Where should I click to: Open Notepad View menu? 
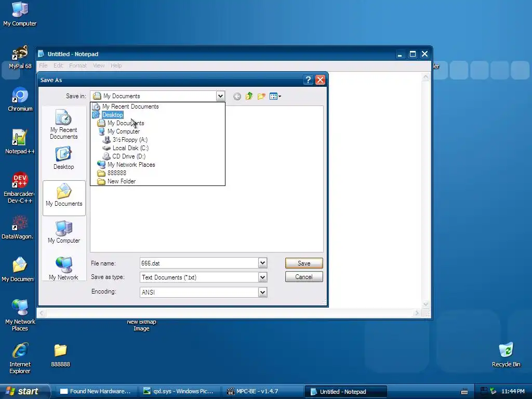click(99, 65)
